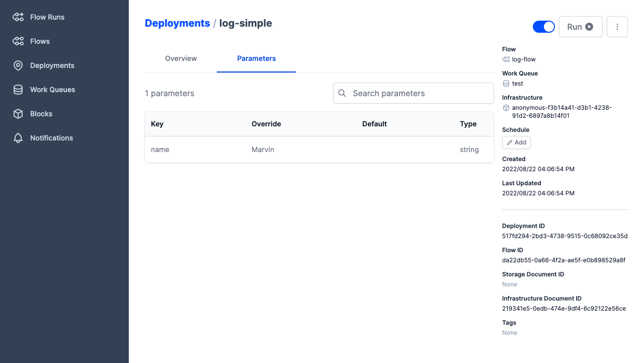This screenshot has height=363, width=644.
Task: Select the Flow ID value da22db55
Action: coord(564,260)
